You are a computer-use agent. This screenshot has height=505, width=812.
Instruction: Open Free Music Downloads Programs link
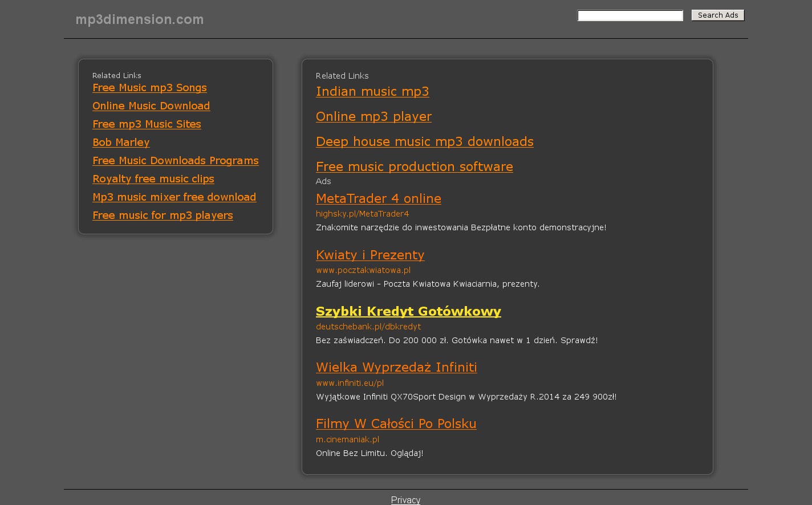click(175, 161)
